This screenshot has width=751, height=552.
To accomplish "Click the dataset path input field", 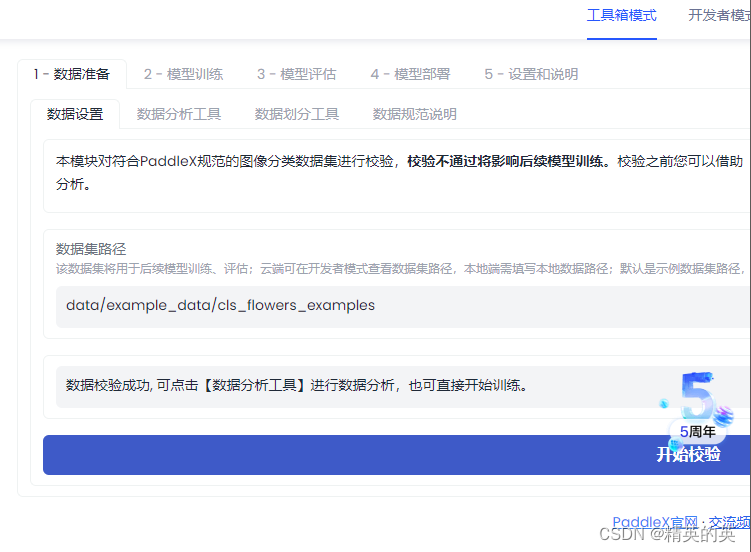I will point(403,306).
